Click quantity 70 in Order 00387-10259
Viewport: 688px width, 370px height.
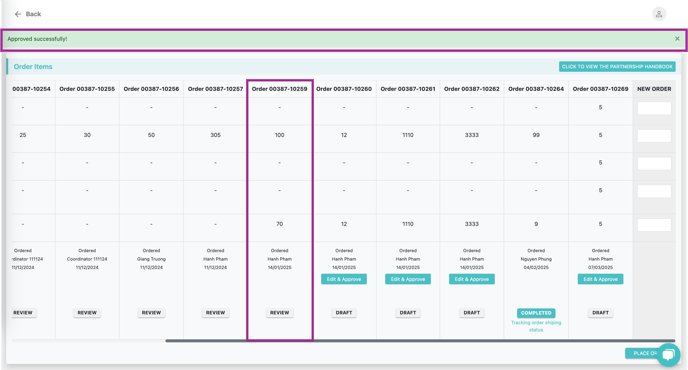280,224
